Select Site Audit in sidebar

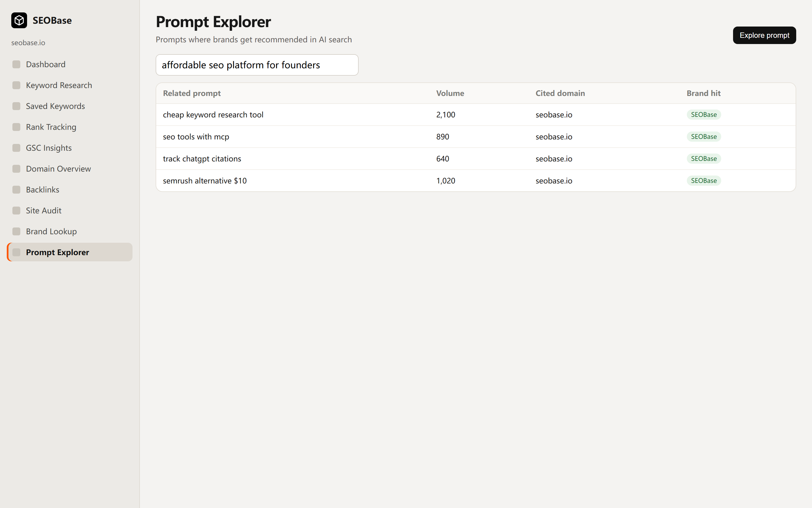[69, 210]
